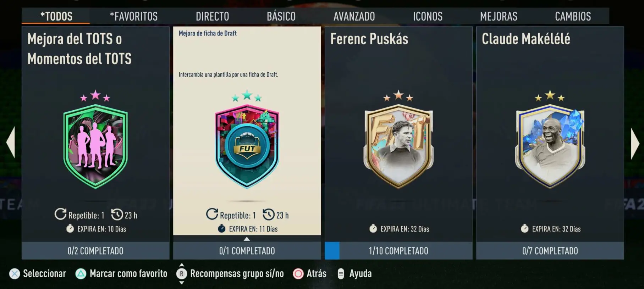The width and height of the screenshot is (644, 289).
Task: Click the 1/10 COMPLETADO progress bar
Action: click(398, 251)
